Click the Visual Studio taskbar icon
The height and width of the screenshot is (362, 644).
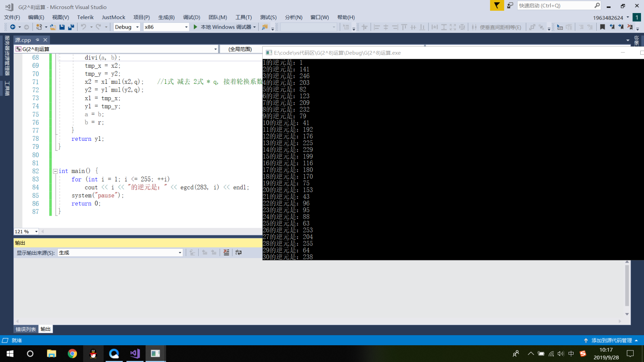click(135, 353)
